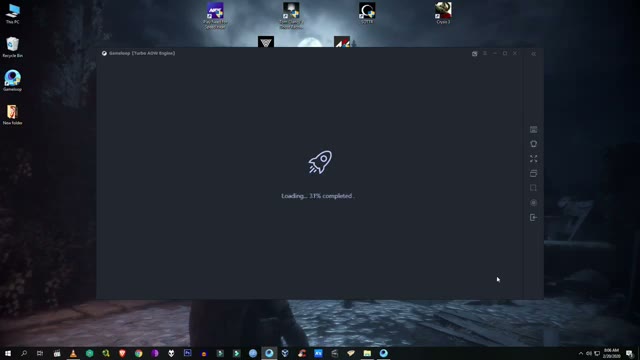Enter fullscreen via Gameloop sidebar arrows icon
Image resolution: width=640 pixels, height=360 pixels.
533,159
